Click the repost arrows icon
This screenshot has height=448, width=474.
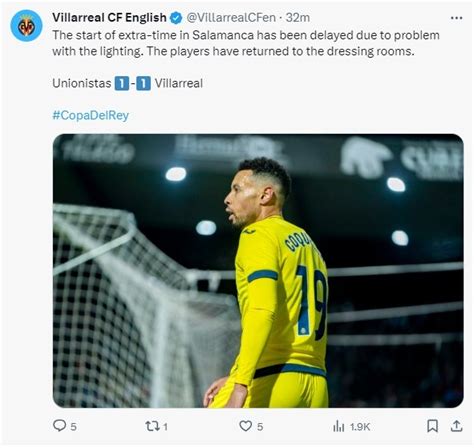(153, 426)
